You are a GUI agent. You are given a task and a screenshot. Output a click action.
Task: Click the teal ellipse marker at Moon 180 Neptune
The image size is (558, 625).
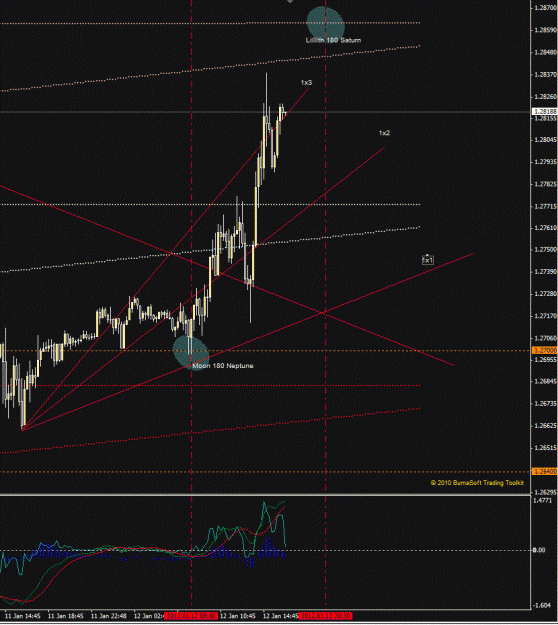[191, 353]
